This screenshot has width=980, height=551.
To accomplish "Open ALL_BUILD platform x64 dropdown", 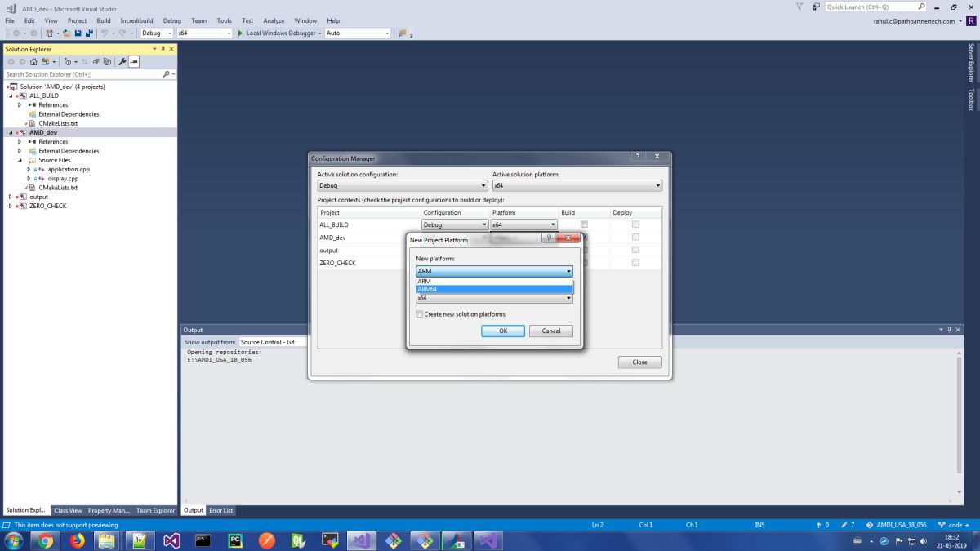I will click(x=523, y=224).
